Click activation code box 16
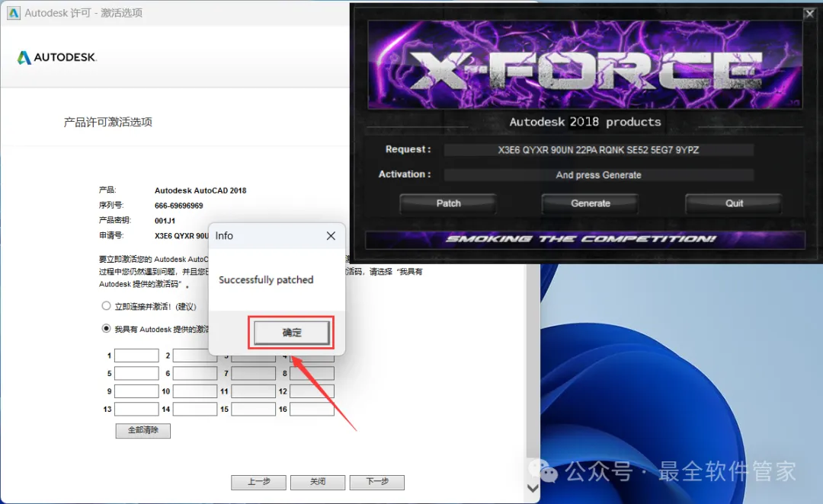This screenshot has height=504, width=823. [x=312, y=409]
